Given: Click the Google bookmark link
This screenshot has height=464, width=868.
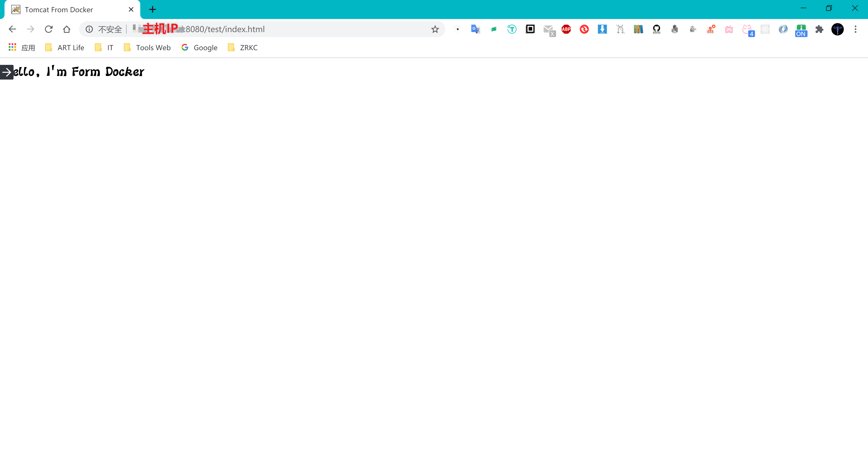Looking at the screenshot, I should click(199, 47).
